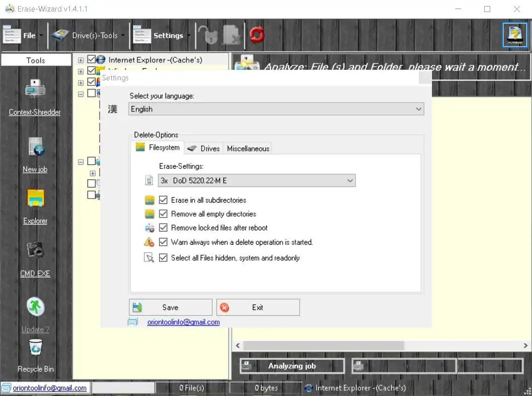The height and width of the screenshot is (396, 532).
Task: Click the Internet Explorer -(Cache's) status bar text
Action: click(x=361, y=387)
